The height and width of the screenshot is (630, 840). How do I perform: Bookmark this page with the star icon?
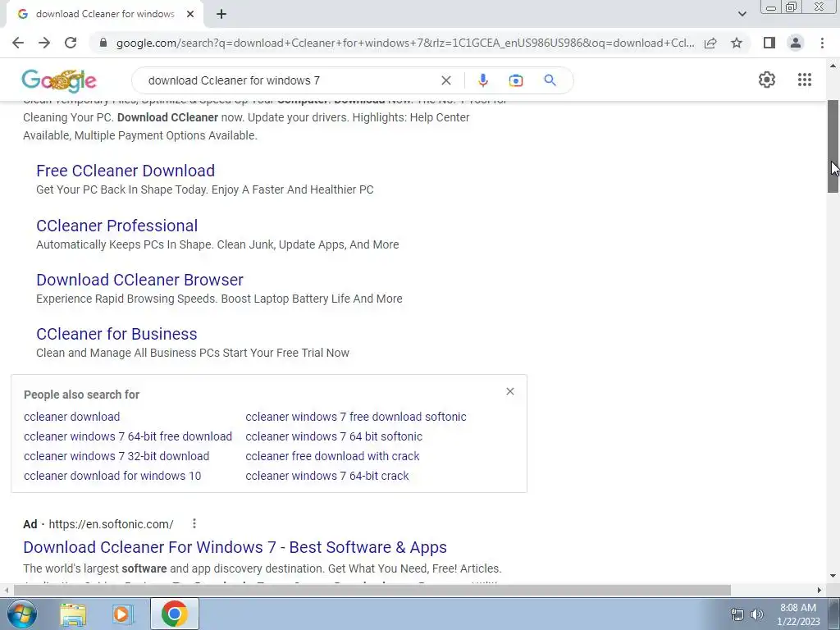point(737,43)
